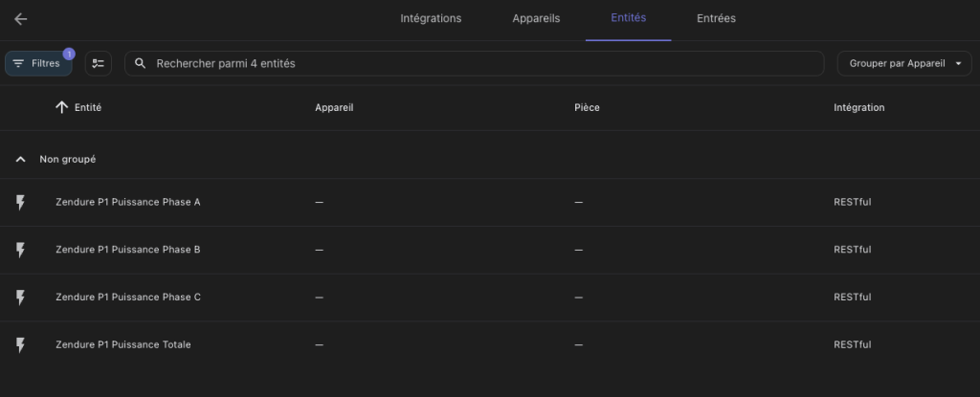Switch to the Appareils tab
Viewport: 980px width, 397px height.
[536, 18]
